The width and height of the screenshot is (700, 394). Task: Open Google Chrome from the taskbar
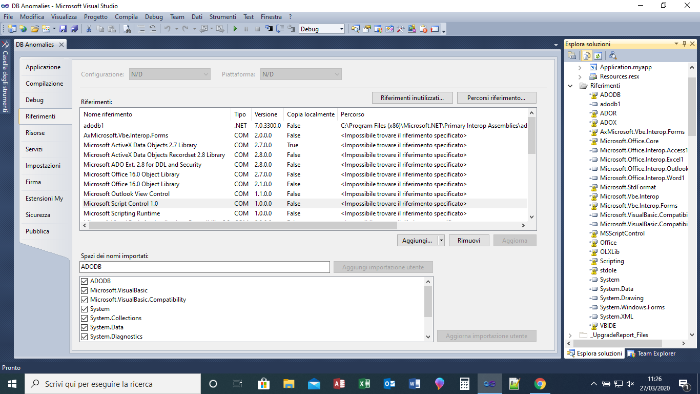click(x=540, y=384)
